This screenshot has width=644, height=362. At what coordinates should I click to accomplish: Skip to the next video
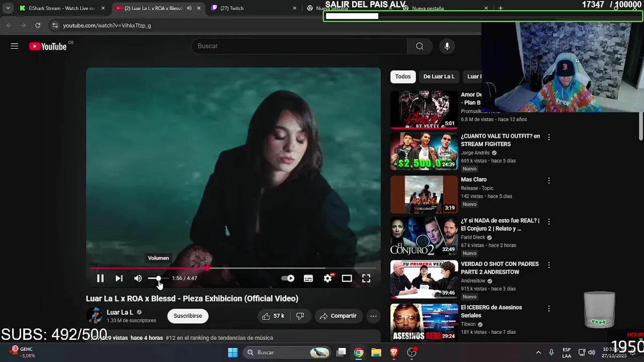point(119,278)
